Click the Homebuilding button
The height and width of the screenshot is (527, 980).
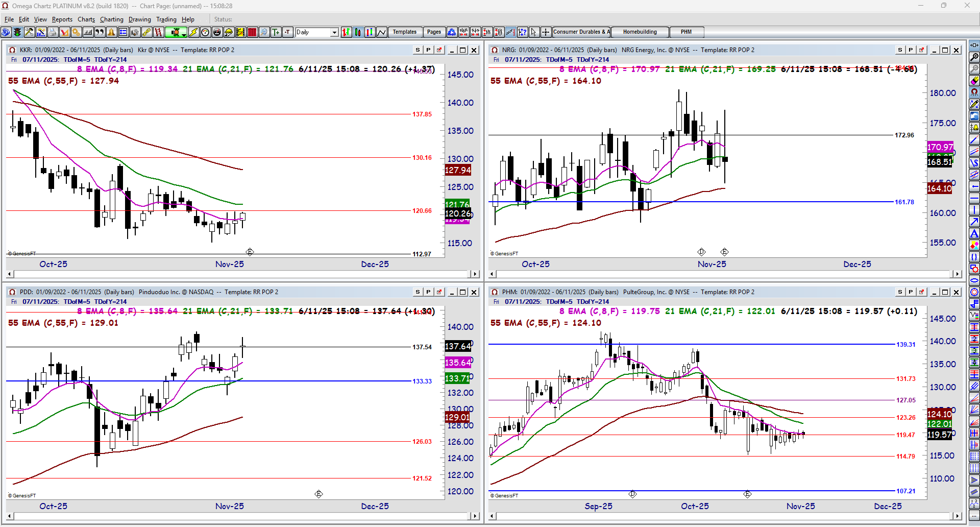[x=640, y=32]
